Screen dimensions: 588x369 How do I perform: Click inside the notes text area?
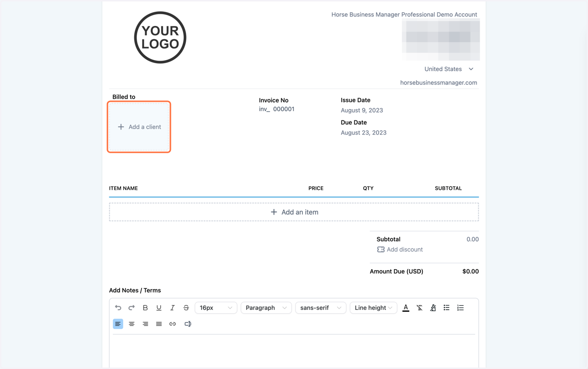(294, 351)
